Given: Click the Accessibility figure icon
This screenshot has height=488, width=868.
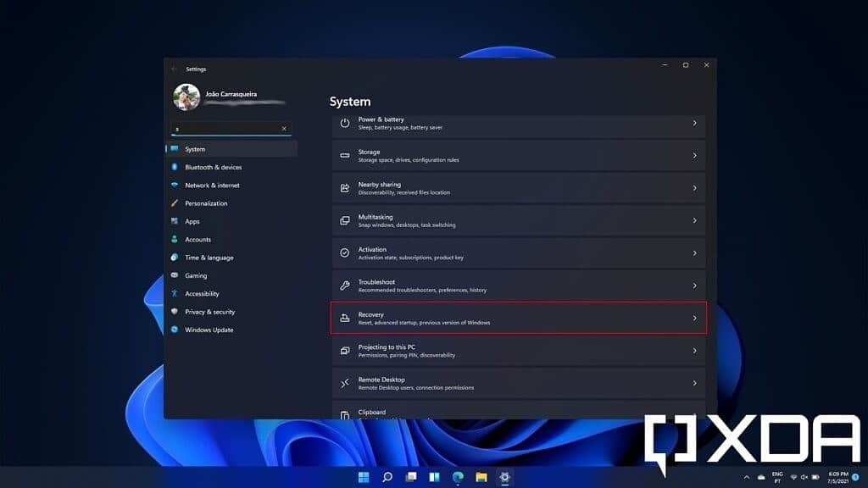Looking at the screenshot, I should (x=175, y=293).
